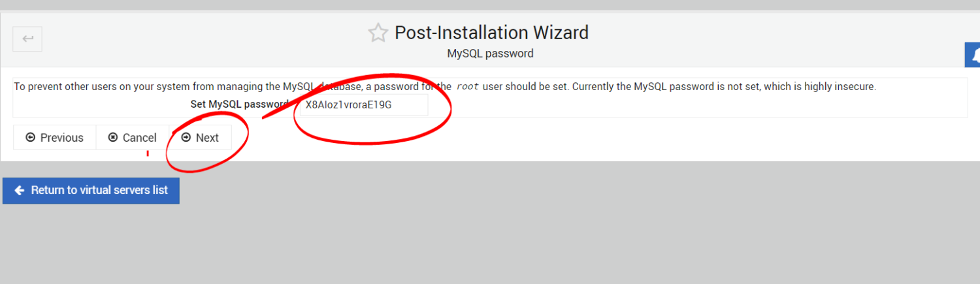Click the Post-Installation Wizard title

pos(492,33)
